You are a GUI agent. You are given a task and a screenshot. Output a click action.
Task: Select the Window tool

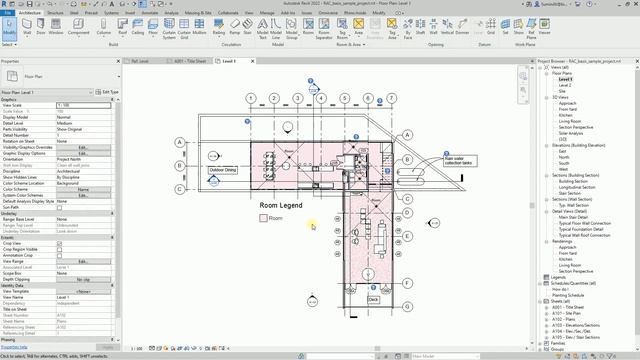tap(56, 27)
